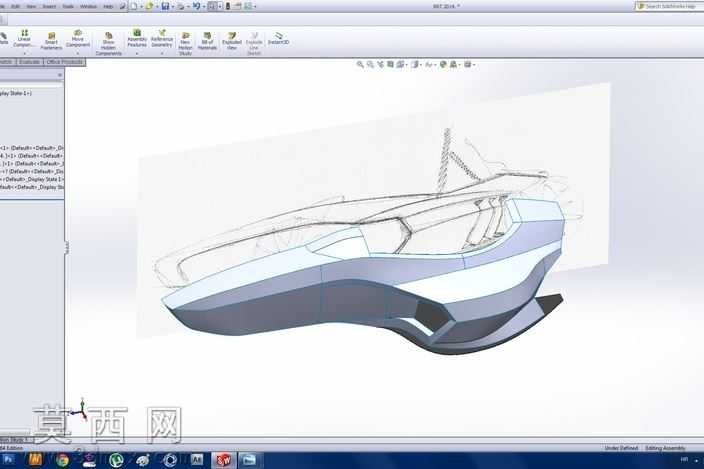Click the Print icon

(x=180, y=6)
